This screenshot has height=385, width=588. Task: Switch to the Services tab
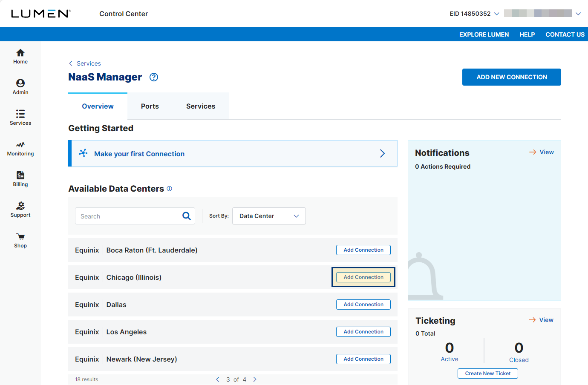click(201, 106)
